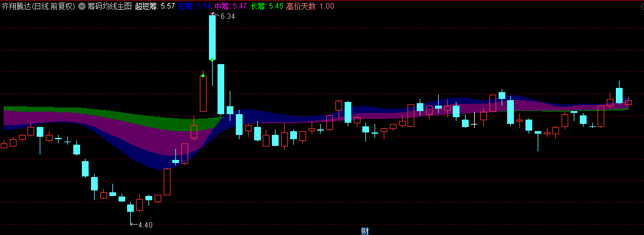The image size is (644, 235).
Task: Select the lowest cyan candle above the 4.40 label
Action: 131,208
